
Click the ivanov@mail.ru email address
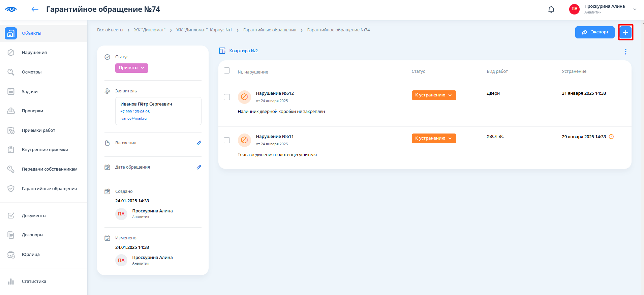[x=133, y=119]
